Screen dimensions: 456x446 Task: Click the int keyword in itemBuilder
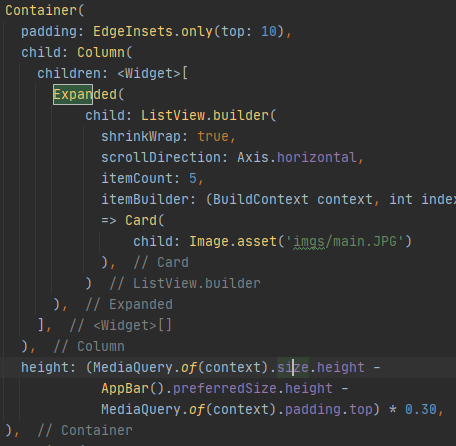[x=401, y=199]
